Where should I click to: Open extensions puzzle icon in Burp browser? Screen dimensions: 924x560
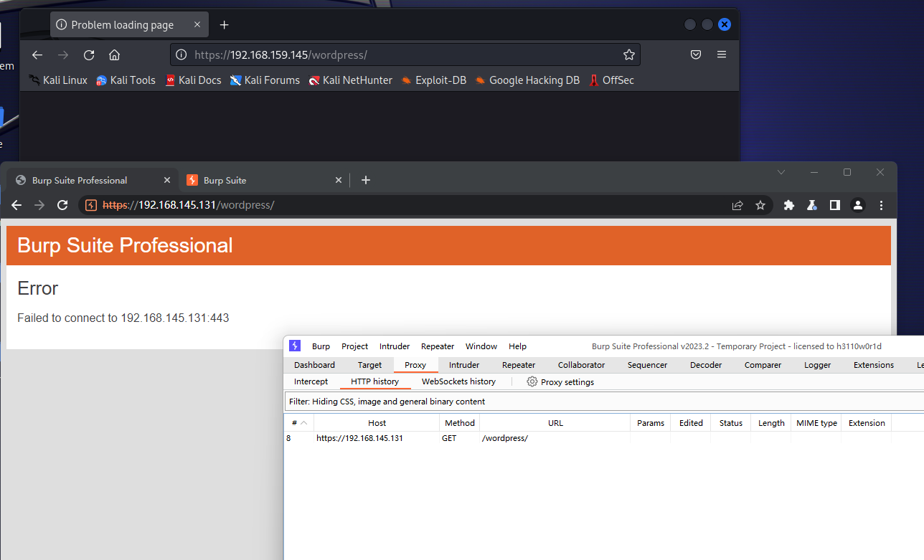(789, 205)
